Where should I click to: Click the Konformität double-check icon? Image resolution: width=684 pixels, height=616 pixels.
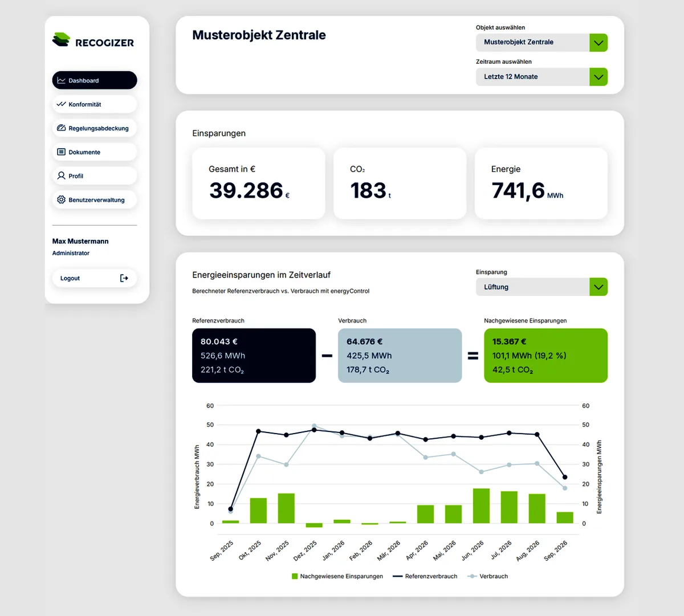click(x=61, y=104)
